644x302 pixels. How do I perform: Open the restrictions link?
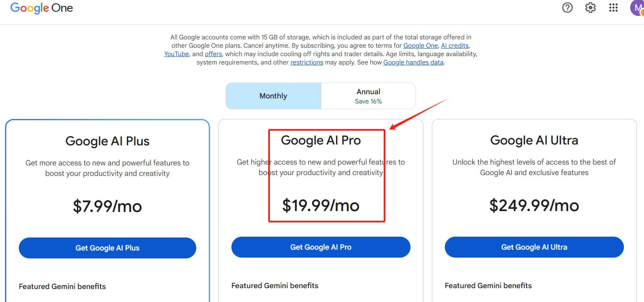click(307, 62)
